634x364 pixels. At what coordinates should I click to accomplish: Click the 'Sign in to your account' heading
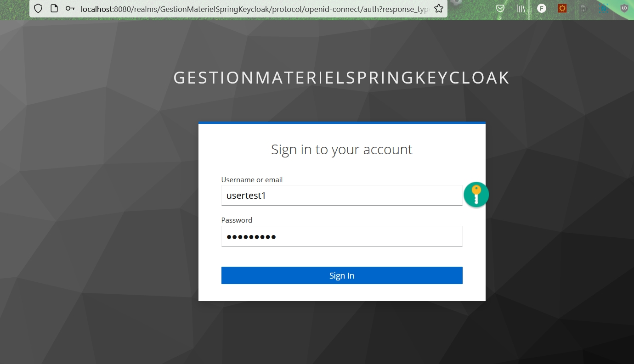click(342, 150)
